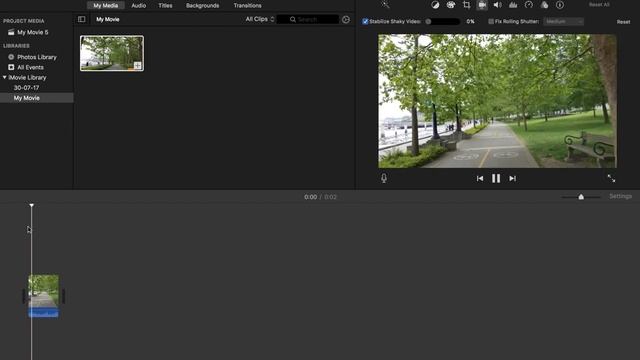Switch to Audio tab
Viewport: 640px width, 360px height.
(x=139, y=5)
